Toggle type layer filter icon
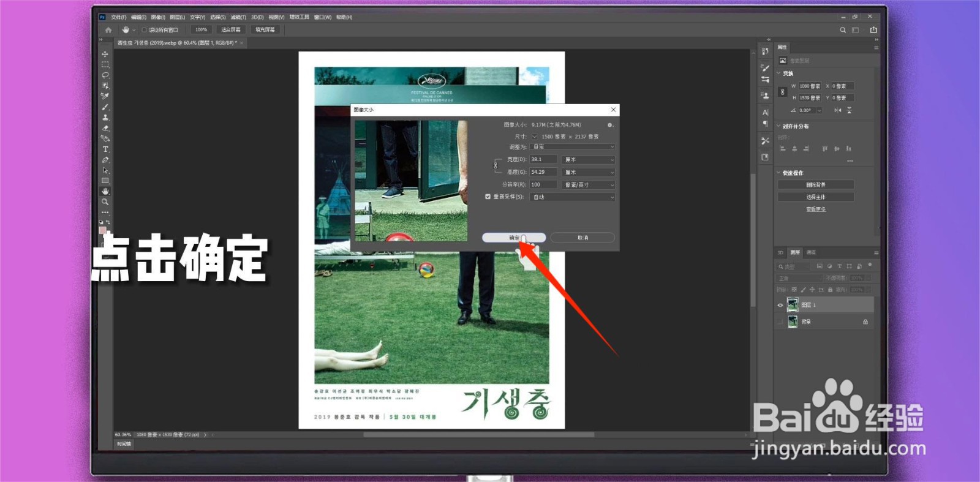This screenshot has width=980, height=482. tap(839, 266)
